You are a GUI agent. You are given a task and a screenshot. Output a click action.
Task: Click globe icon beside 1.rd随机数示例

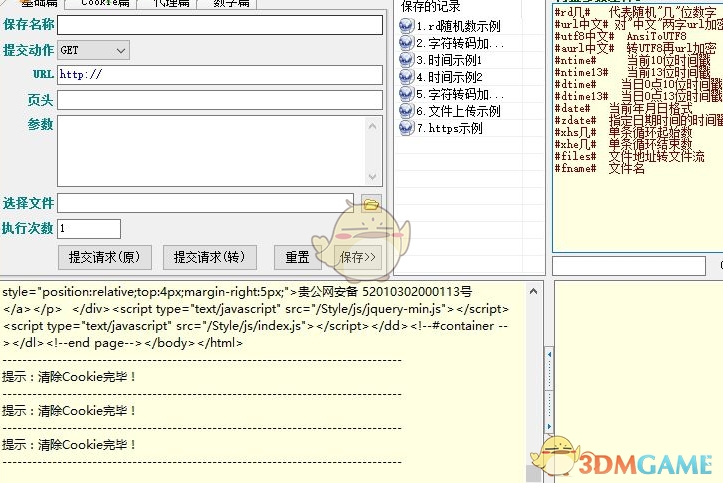[x=406, y=26]
